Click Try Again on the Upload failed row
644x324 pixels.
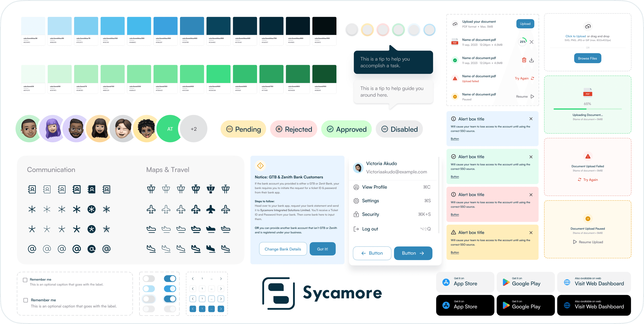[524, 78]
